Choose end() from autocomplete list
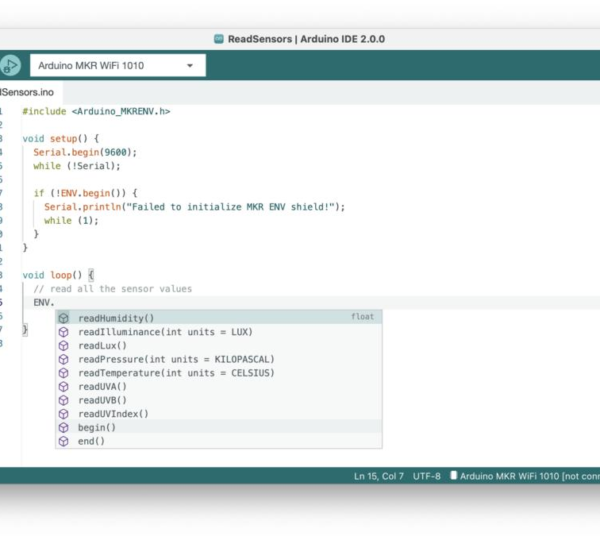This screenshot has height=540, width=600. click(219, 441)
